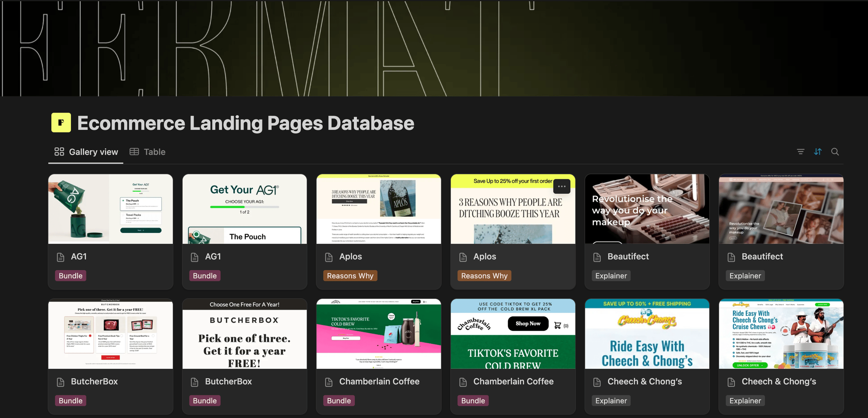Open Chamberlain Coffee thumbnail with Shop Now button
Screen dimensions: 868x418
point(513,334)
